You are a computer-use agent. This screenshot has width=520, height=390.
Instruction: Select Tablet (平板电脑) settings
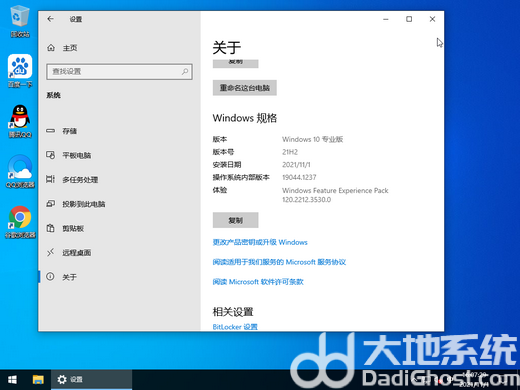(x=119, y=155)
